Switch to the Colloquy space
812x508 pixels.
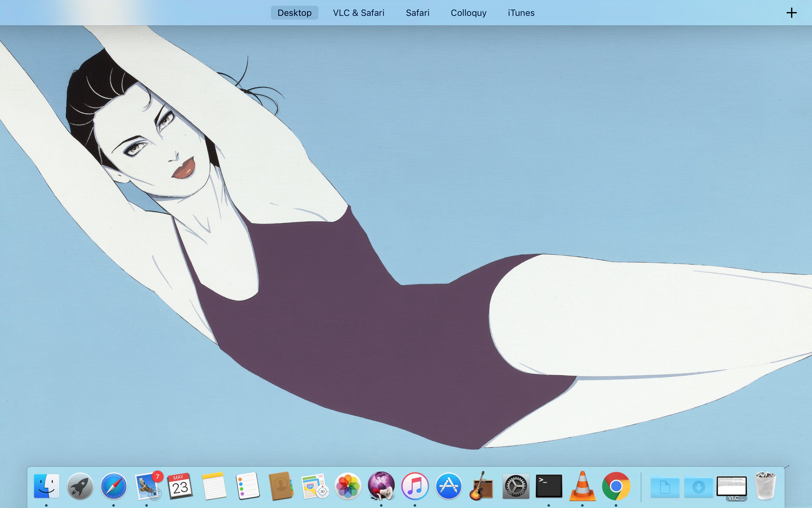coord(468,13)
